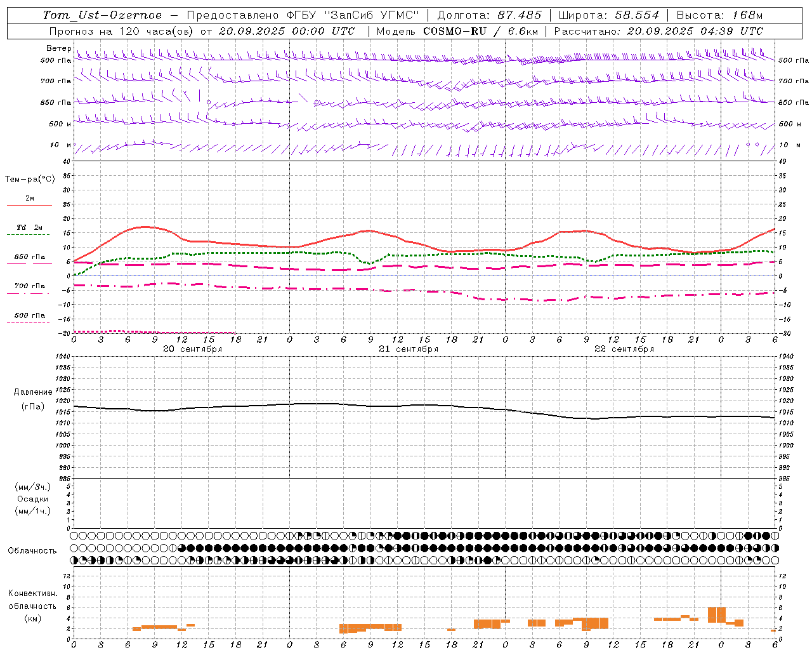The width and height of the screenshot is (812, 650).
Task: Click the computed time "20.09.2025 04:39 UTC"
Action: pos(695,31)
